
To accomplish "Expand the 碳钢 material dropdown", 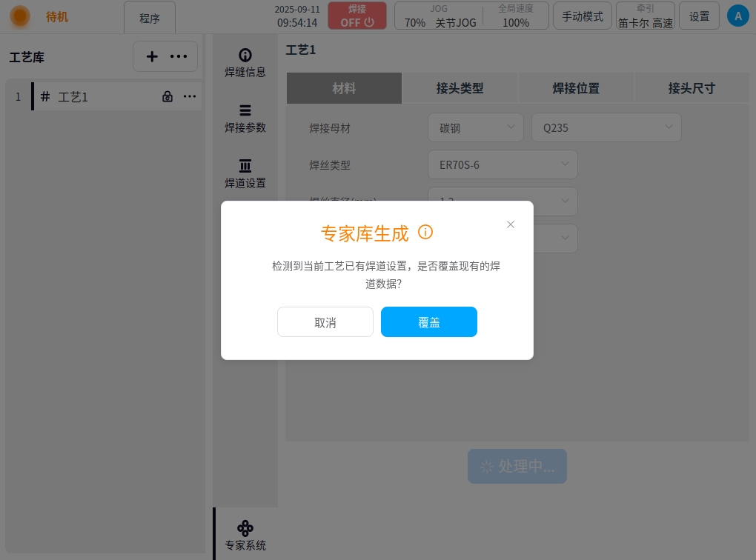I will [476, 127].
